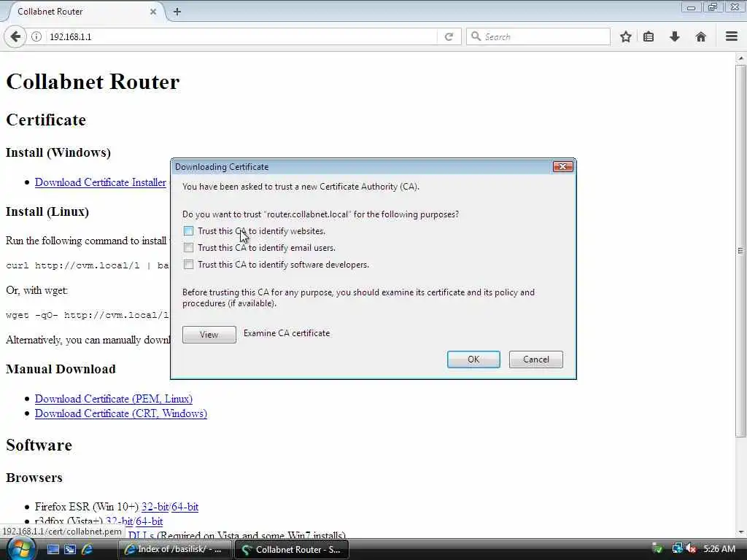The height and width of the screenshot is (560, 747).
Task: Bookmark this page with the star
Action: pos(625,36)
